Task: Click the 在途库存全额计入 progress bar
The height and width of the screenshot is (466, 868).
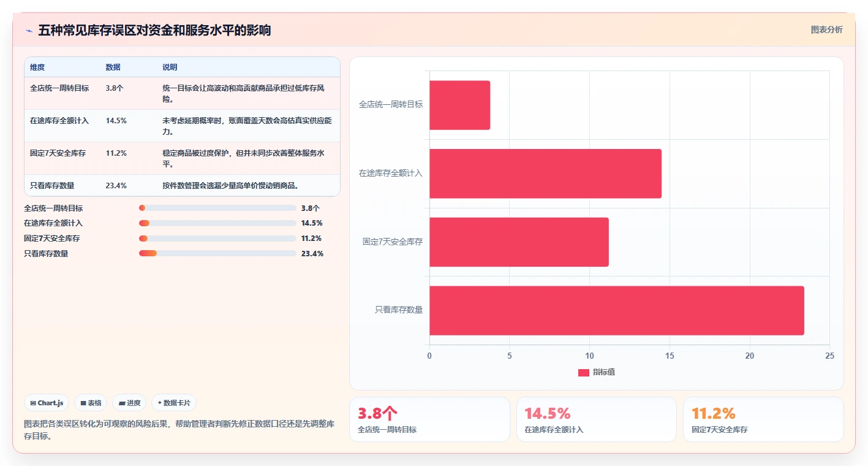Action: pyautogui.click(x=217, y=223)
